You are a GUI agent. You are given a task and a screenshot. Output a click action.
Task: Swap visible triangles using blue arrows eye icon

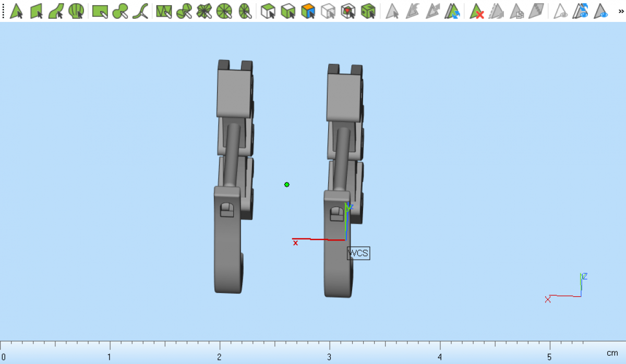coord(581,11)
